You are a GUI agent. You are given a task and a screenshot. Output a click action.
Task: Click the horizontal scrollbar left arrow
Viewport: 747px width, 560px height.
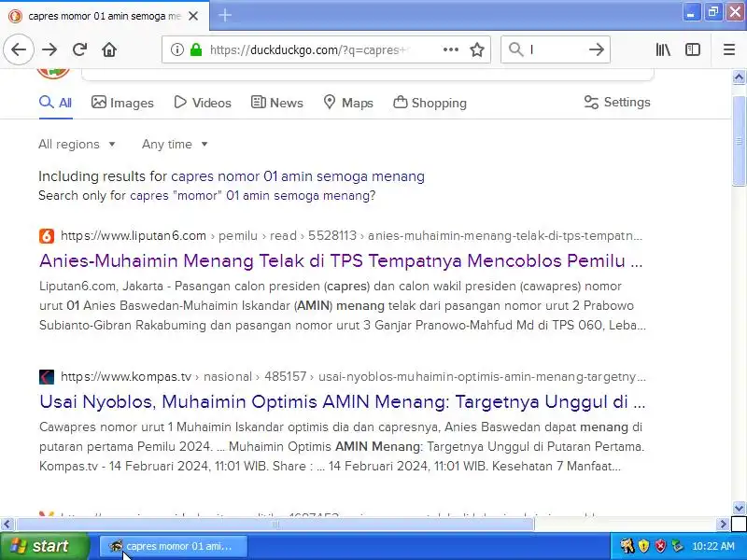(x=7, y=525)
